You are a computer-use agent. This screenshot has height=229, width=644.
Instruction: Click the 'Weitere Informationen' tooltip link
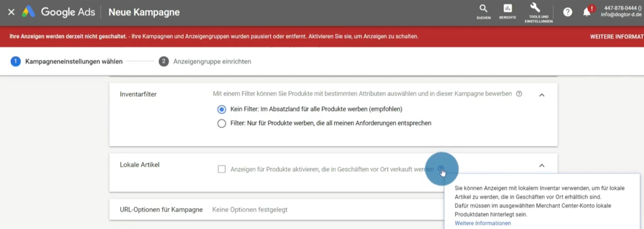coord(483,223)
